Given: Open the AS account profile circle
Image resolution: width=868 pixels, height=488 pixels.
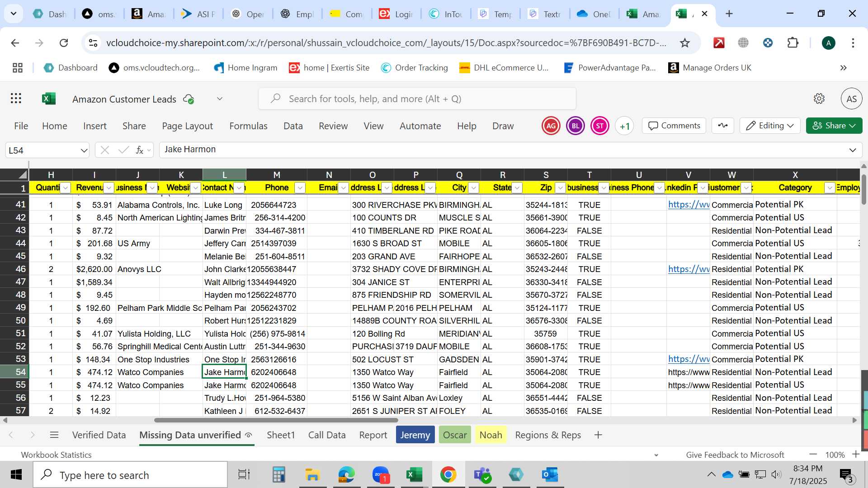Looking at the screenshot, I should tap(851, 99).
